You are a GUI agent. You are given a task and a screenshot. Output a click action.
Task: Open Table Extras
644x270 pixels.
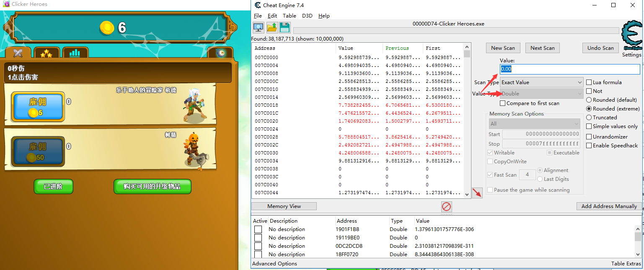(626, 264)
